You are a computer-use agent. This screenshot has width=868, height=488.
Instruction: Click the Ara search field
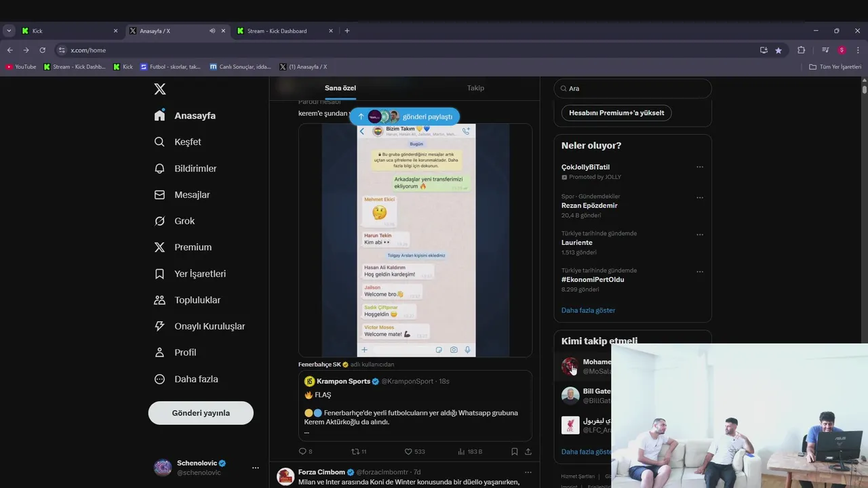click(x=633, y=89)
